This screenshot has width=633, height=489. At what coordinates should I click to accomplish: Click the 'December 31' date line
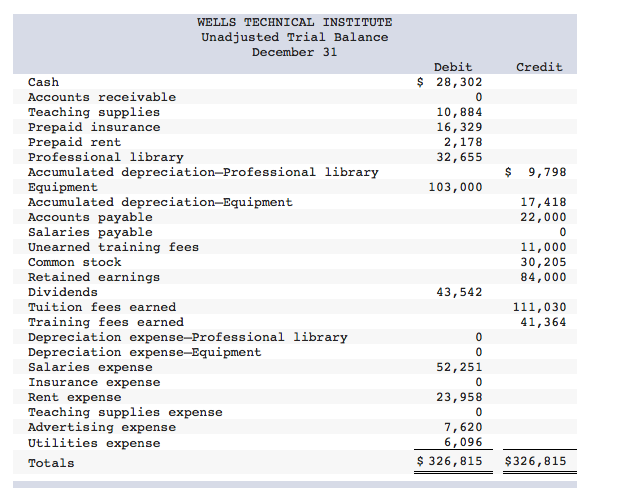[294, 52]
